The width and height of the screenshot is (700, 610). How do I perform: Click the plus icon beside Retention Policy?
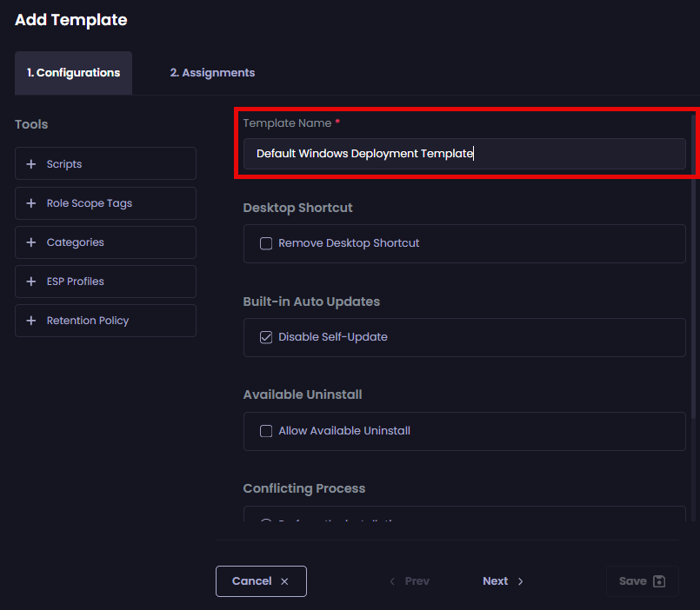(x=31, y=321)
